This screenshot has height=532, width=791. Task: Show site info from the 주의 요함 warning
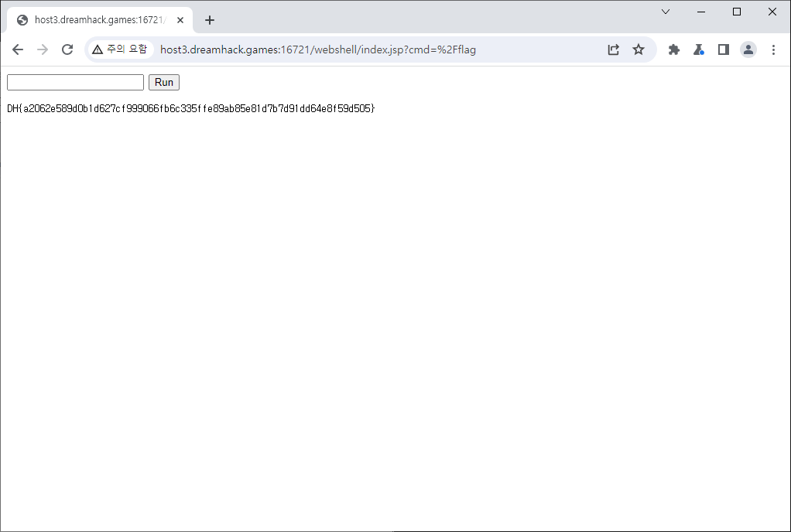119,49
